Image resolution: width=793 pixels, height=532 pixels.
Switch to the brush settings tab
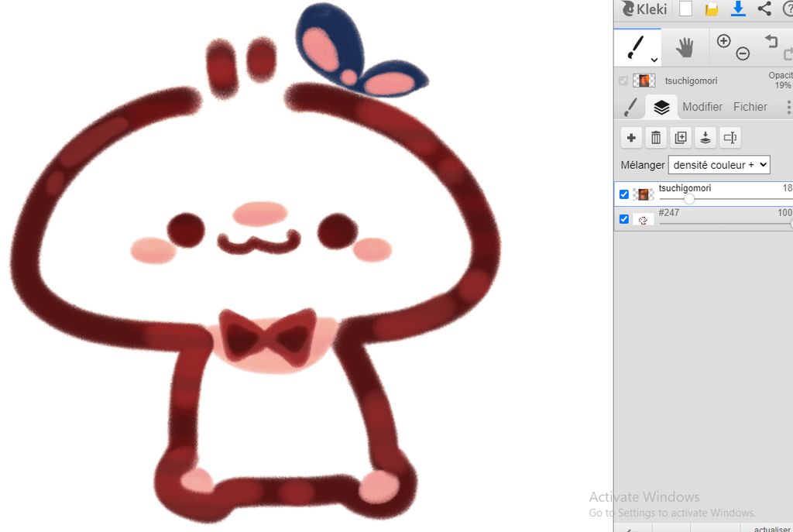pyautogui.click(x=630, y=107)
